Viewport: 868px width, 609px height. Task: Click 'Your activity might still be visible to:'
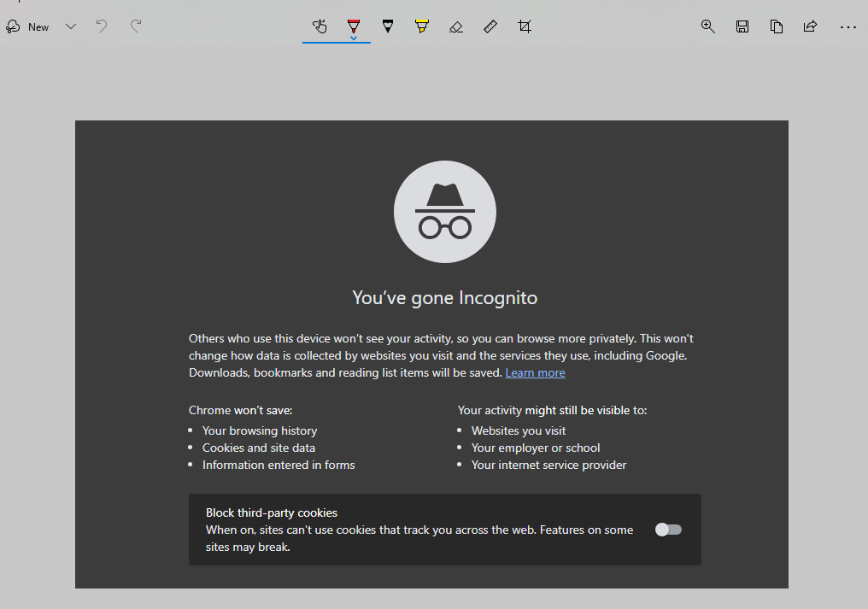(553, 410)
